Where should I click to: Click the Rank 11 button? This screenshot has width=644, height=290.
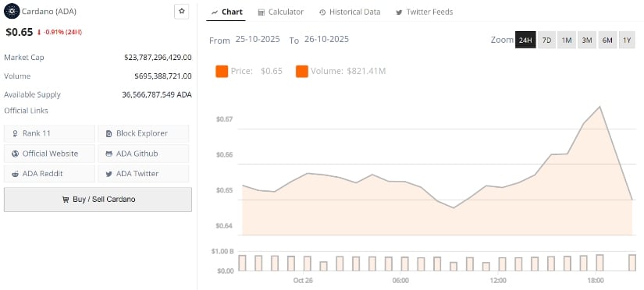tap(50, 133)
